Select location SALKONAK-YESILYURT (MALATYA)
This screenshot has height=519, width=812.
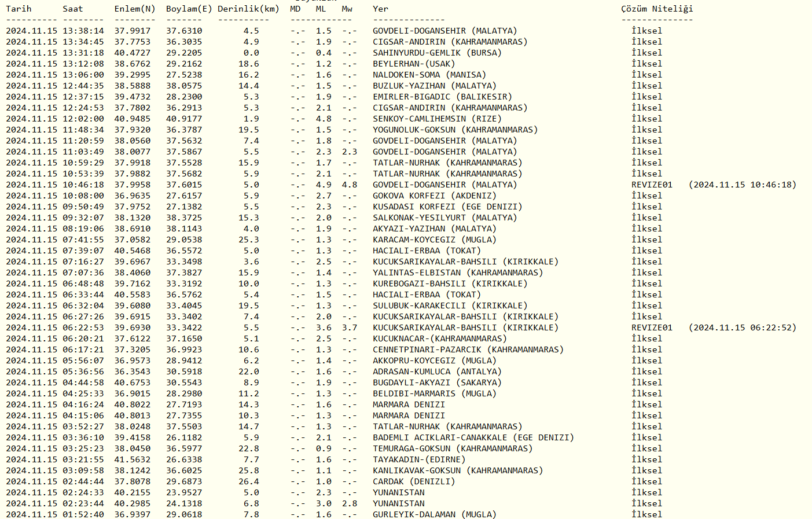(x=444, y=218)
